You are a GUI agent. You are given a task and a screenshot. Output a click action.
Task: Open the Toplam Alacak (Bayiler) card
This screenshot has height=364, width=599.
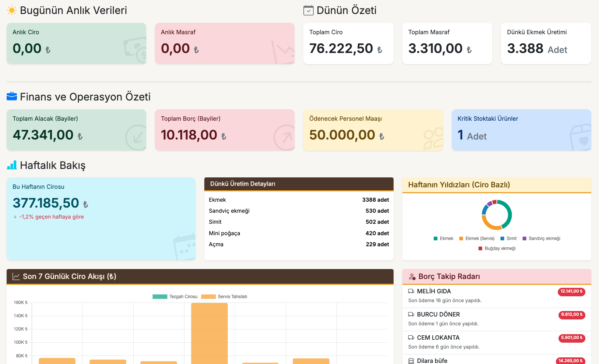coord(76,130)
